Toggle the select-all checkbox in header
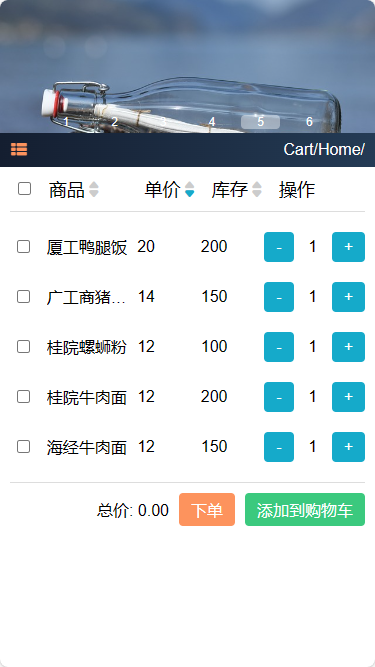375x667 pixels. coord(24,188)
